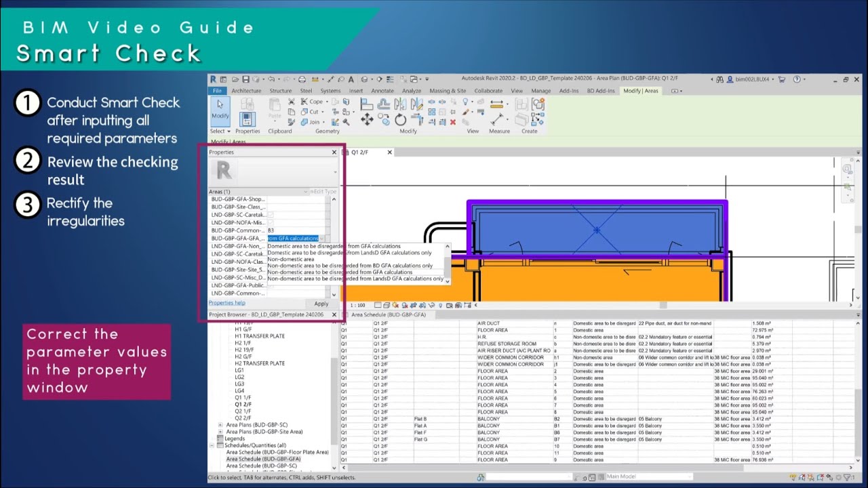Image resolution: width=868 pixels, height=488 pixels.
Task: Select H2 TRANSFER PLATE in Project Browser
Action: point(260,363)
